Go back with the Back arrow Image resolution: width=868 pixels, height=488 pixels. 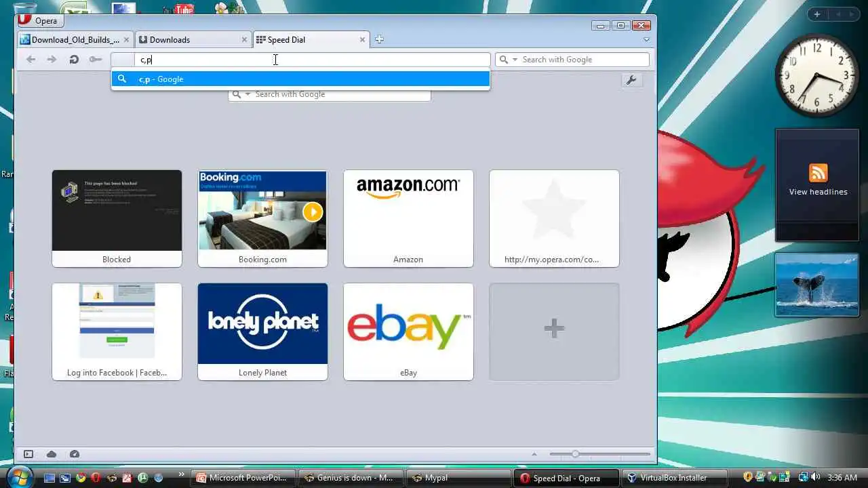click(x=31, y=60)
